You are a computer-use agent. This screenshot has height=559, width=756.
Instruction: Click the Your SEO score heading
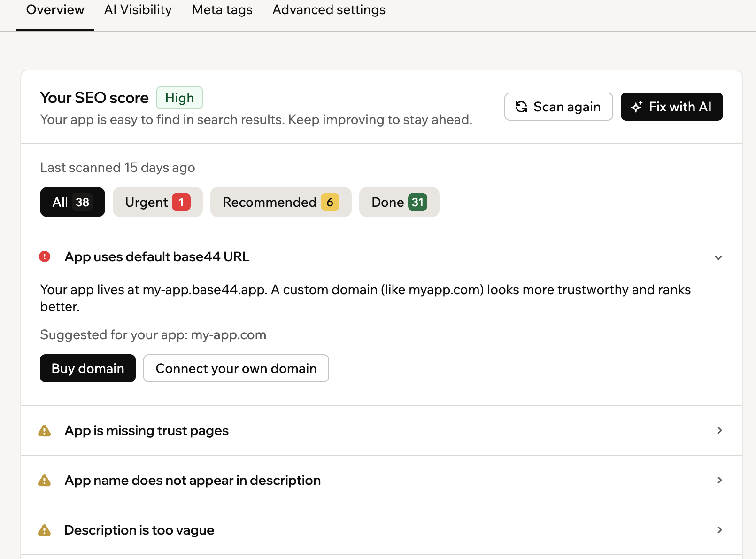pyautogui.click(x=94, y=98)
